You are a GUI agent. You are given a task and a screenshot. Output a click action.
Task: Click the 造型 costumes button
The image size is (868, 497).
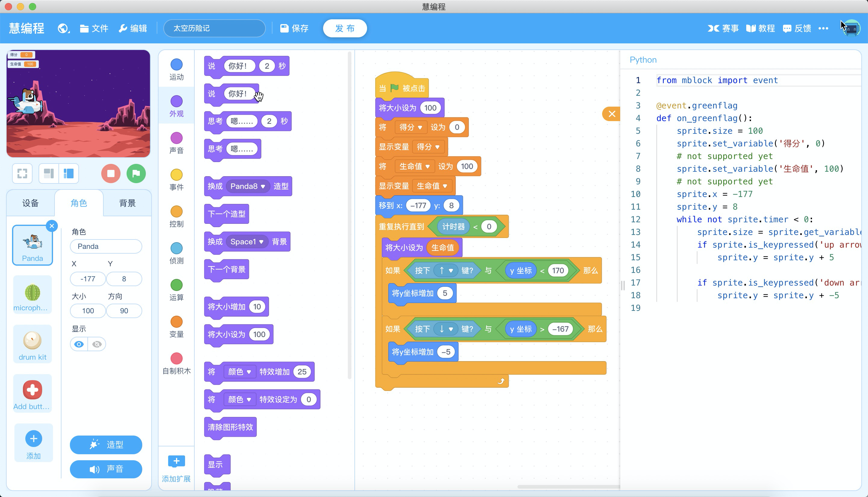(x=106, y=444)
